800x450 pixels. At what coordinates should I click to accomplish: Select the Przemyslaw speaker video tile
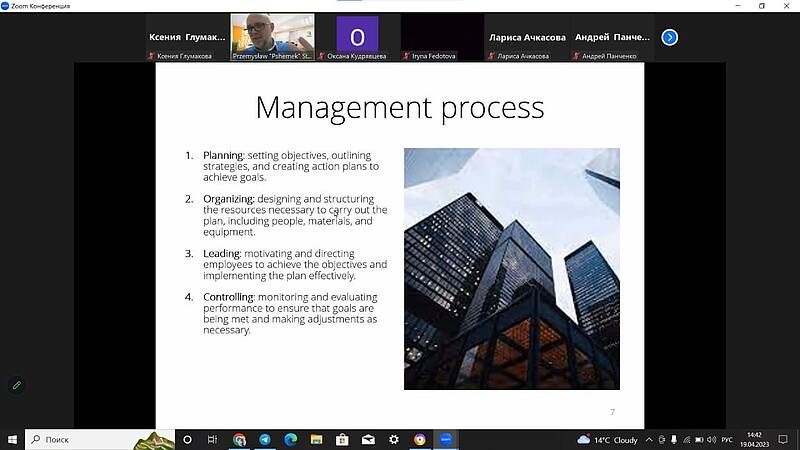[x=272, y=37]
